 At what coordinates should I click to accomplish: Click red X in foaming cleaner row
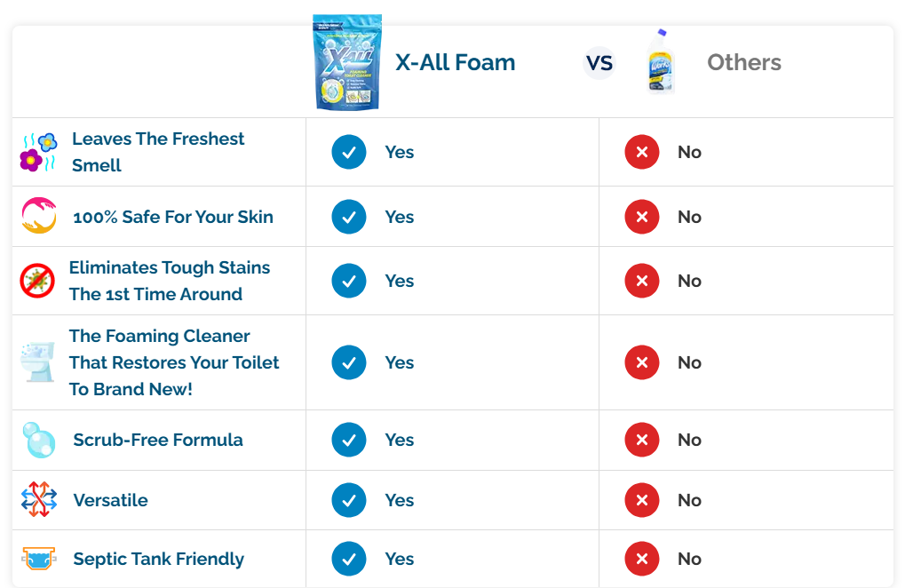[x=642, y=362]
